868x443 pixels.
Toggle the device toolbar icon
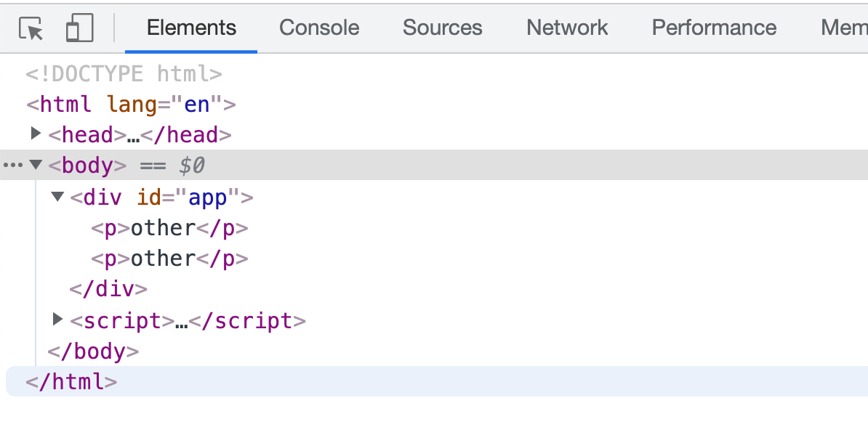click(79, 28)
